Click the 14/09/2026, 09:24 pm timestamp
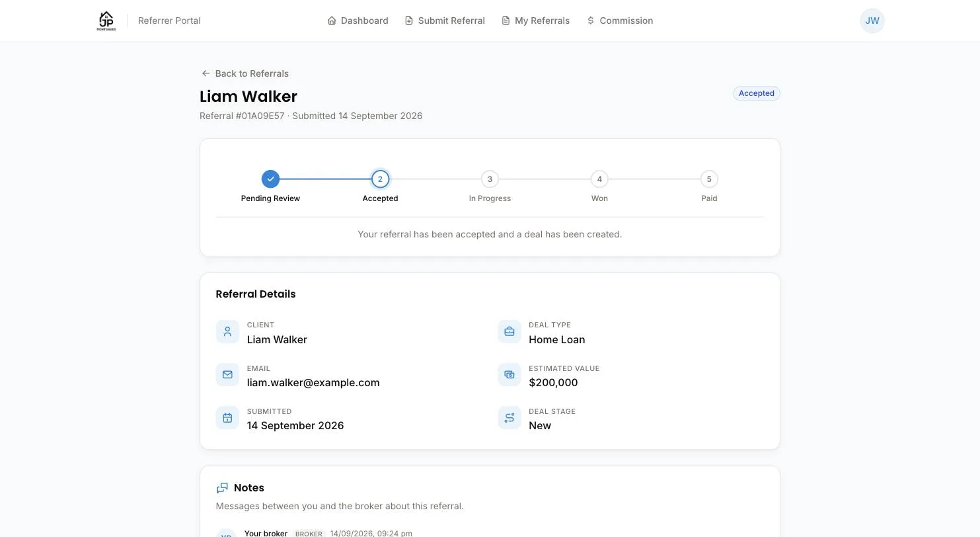This screenshot has height=537, width=980. pyautogui.click(x=371, y=534)
